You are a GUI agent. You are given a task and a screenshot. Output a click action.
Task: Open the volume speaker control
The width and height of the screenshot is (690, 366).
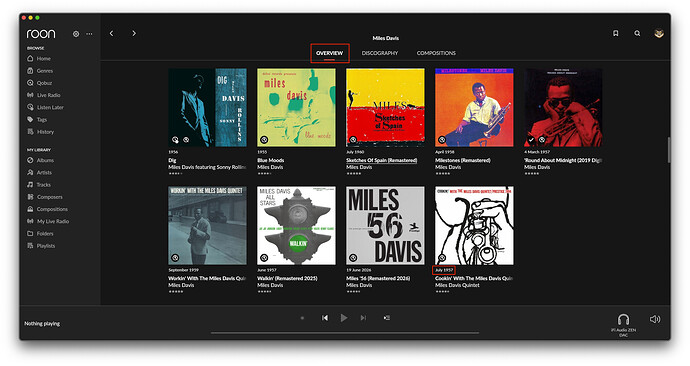point(655,319)
